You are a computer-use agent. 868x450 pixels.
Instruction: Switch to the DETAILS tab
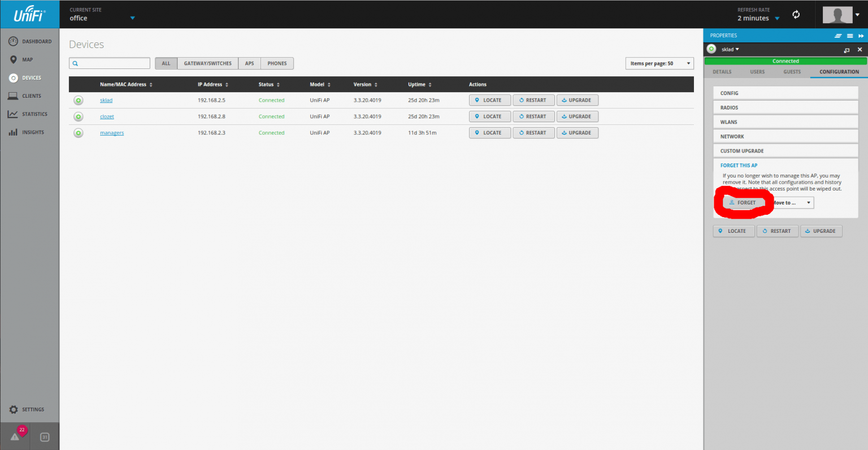(722, 72)
